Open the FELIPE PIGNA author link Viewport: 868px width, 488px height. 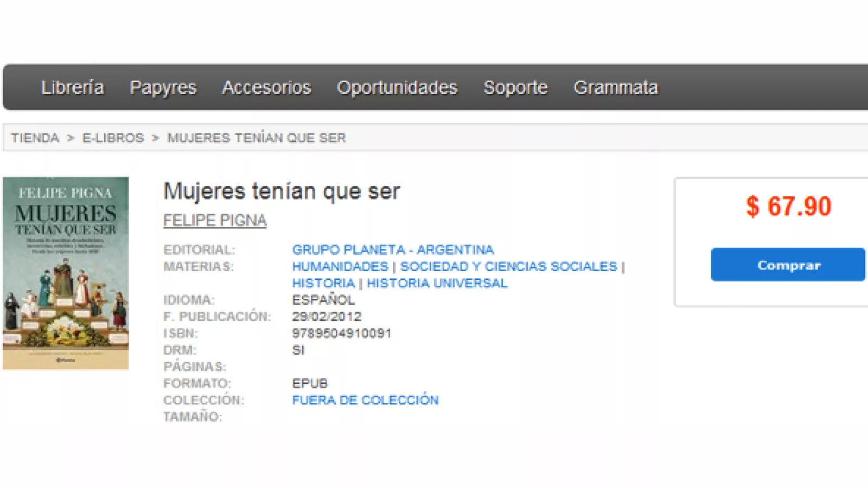[x=215, y=221]
